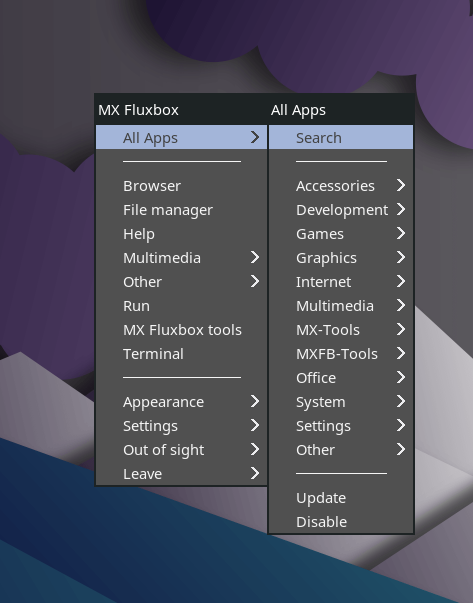Image resolution: width=473 pixels, height=603 pixels.
Task: Launch Browser from MX Fluxbox menu
Action: tap(181, 186)
